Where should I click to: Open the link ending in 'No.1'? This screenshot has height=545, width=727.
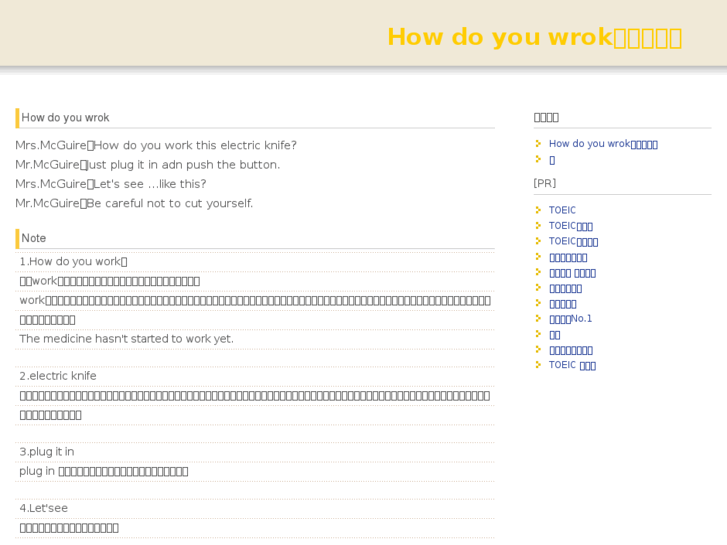[x=570, y=319]
